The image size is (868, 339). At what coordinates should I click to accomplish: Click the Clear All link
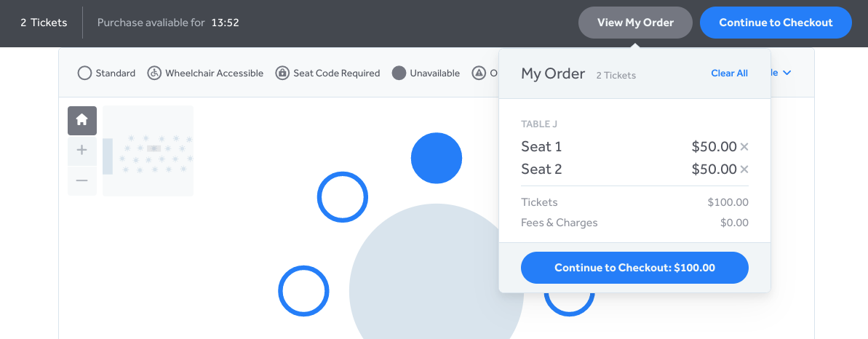pyautogui.click(x=729, y=73)
